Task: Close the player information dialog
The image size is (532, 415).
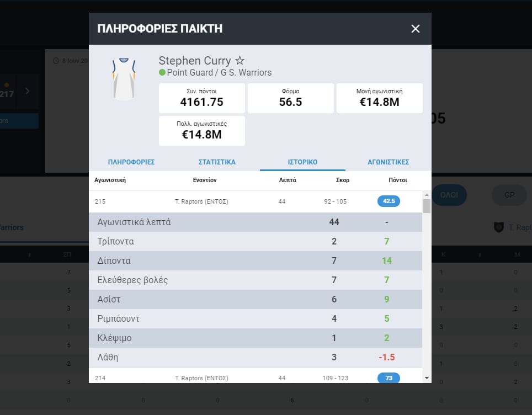Action: pyautogui.click(x=416, y=29)
